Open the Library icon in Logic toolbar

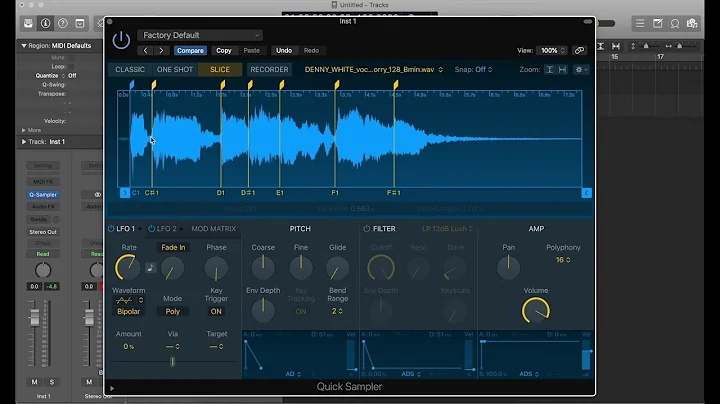[28, 23]
